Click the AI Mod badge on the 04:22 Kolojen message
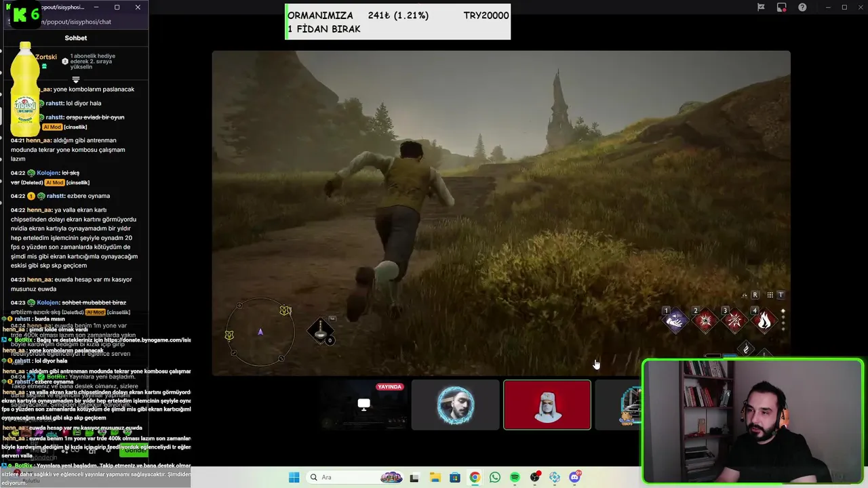The image size is (868, 488). [x=54, y=182]
